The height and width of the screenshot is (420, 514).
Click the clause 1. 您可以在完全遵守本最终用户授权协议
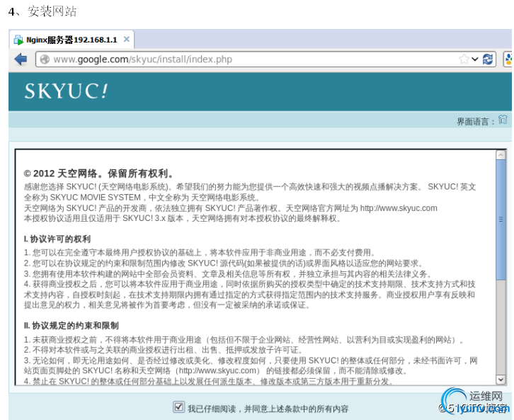click(x=200, y=253)
